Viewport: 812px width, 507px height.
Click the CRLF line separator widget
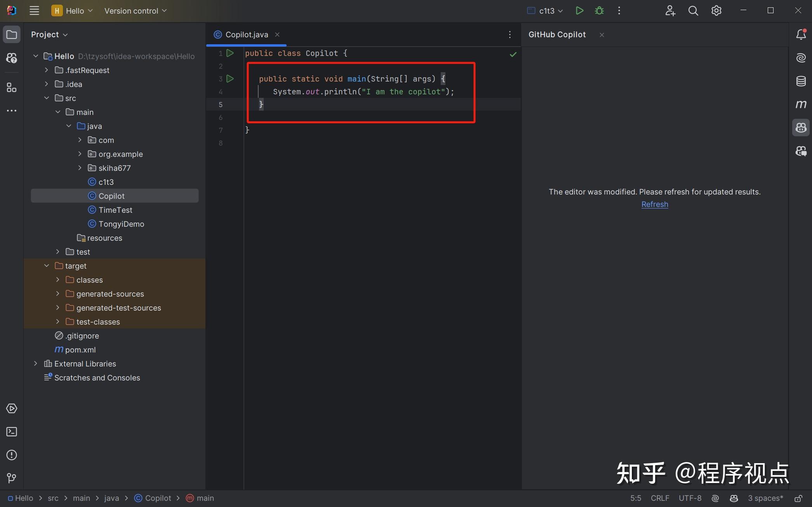pyautogui.click(x=660, y=498)
